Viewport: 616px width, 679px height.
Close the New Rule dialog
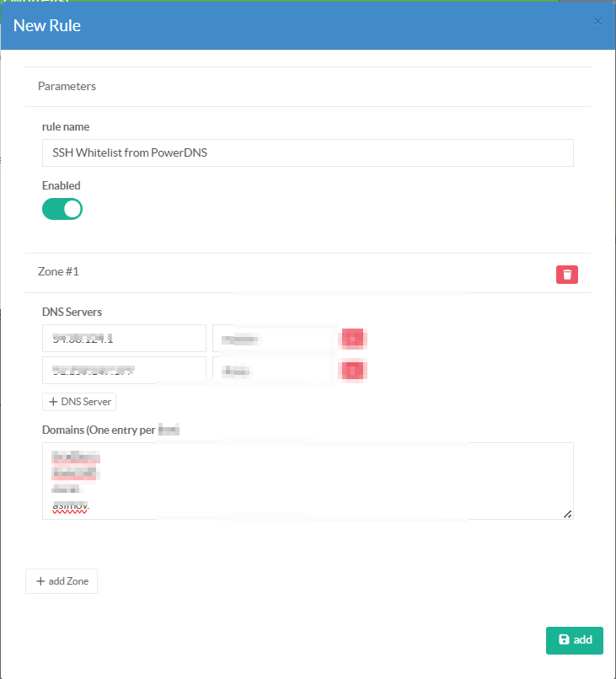[x=597, y=22]
